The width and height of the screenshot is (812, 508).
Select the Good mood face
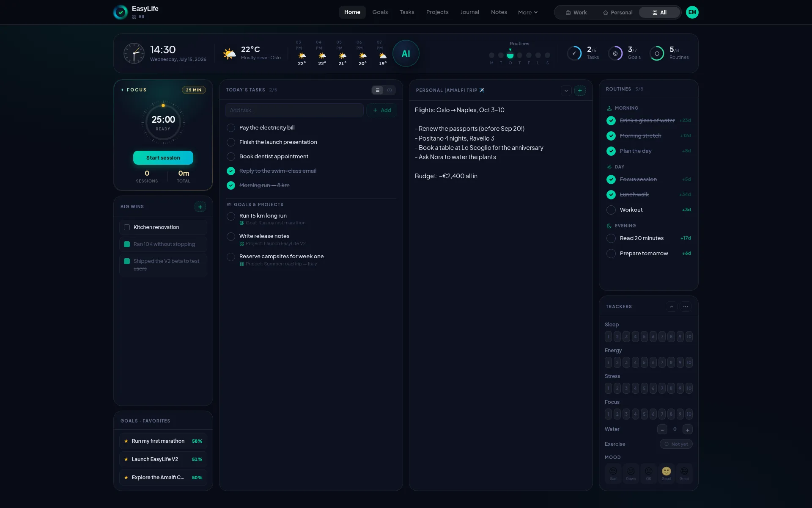667,473
